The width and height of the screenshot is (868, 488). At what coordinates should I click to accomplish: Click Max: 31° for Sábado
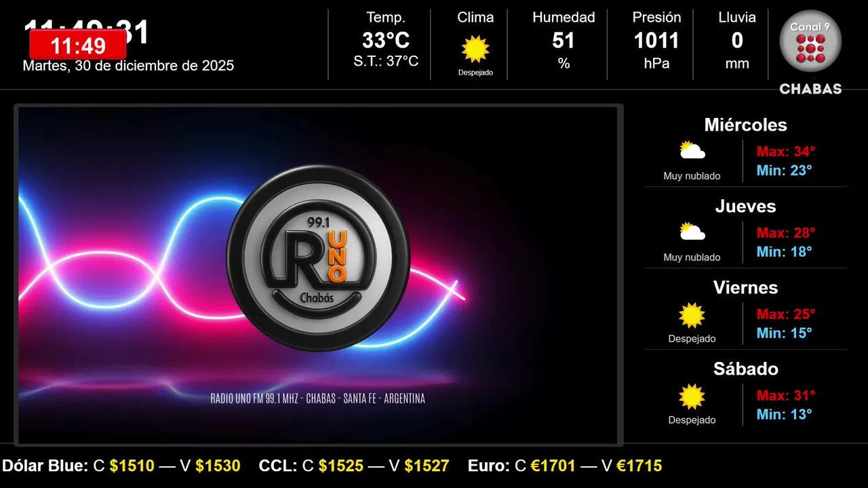point(786,395)
